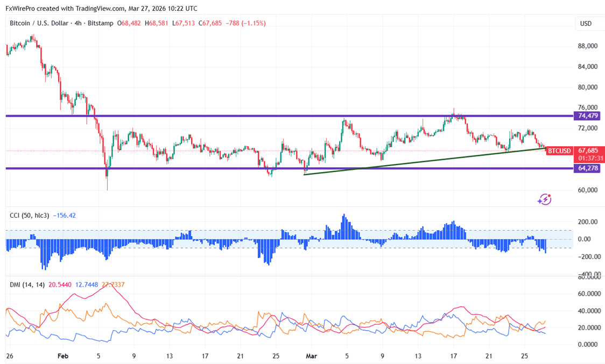Click the DMI value 12.7448

[87, 284]
